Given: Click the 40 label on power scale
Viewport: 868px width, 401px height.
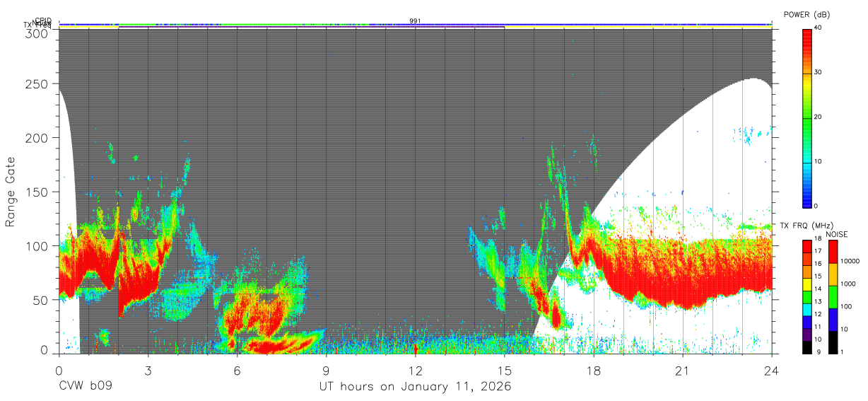Looking at the screenshot, I should pyautogui.click(x=818, y=28).
